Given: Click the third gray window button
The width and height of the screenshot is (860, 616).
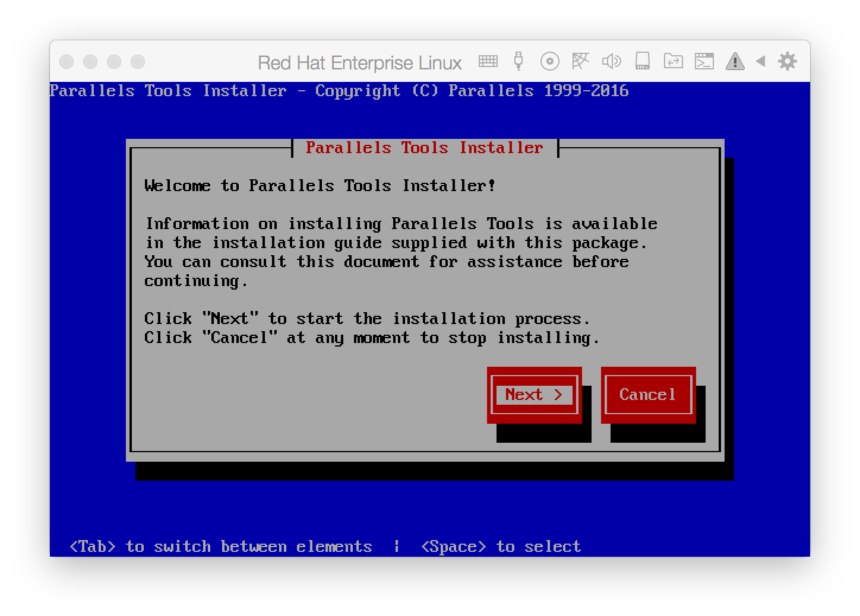Looking at the screenshot, I should 114,62.
